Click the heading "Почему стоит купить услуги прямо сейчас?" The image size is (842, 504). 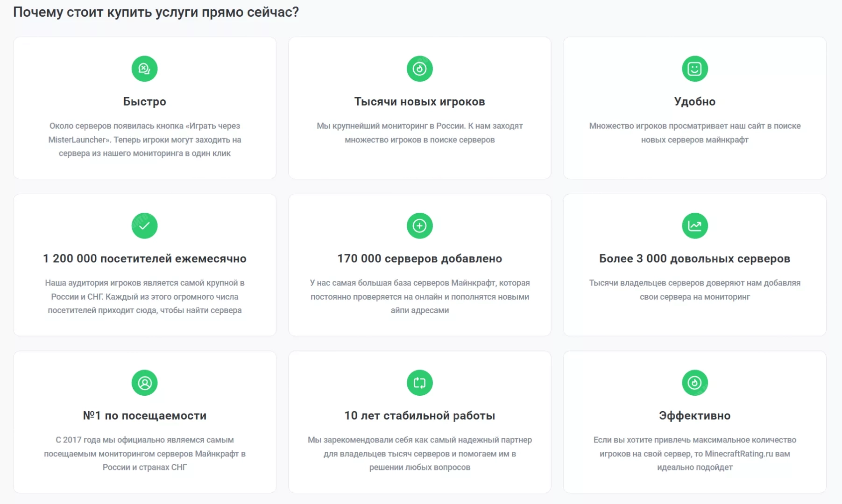pos(156,12)
